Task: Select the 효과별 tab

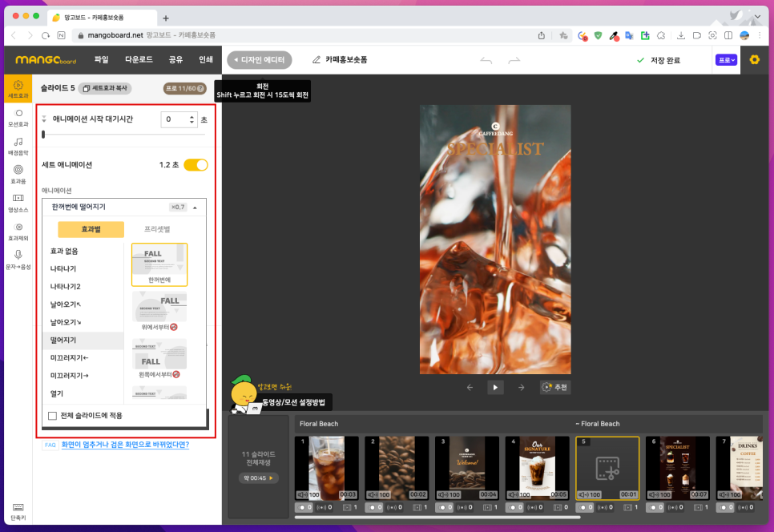Action: click(91, 229)
